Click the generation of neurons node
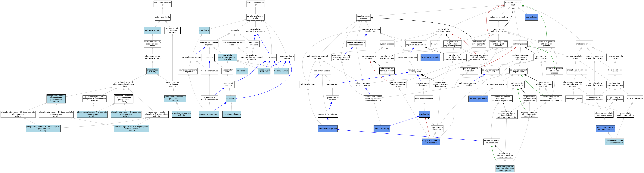The image size is (644, 173). coord(332,99)
